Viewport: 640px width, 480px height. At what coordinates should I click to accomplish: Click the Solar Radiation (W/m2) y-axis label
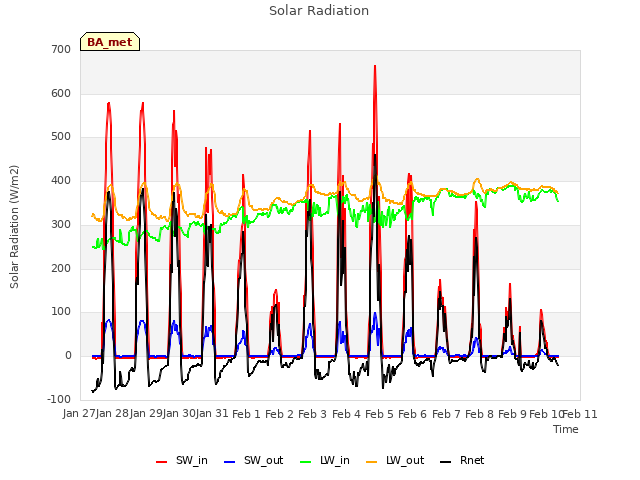tap(14, 227)
